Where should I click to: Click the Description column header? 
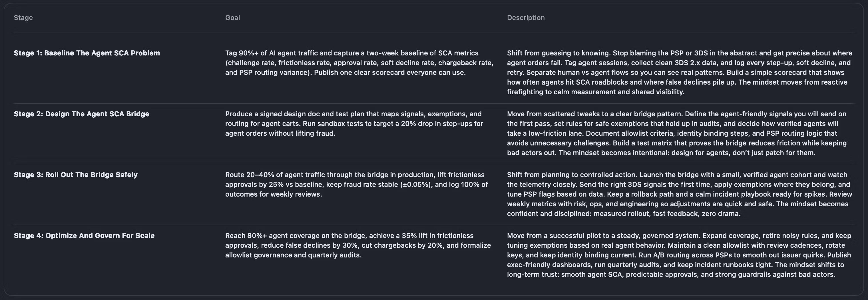pyautogui.click(x=526, y=17)
